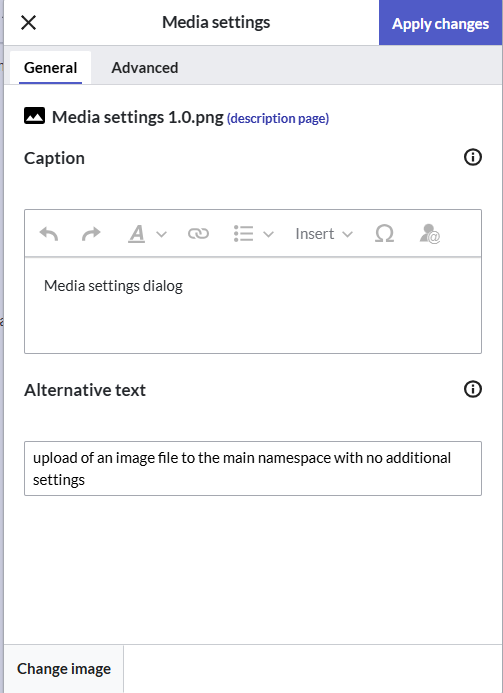Open the description page link
Viewport: 503px width, 693px height.
[278, 118]
